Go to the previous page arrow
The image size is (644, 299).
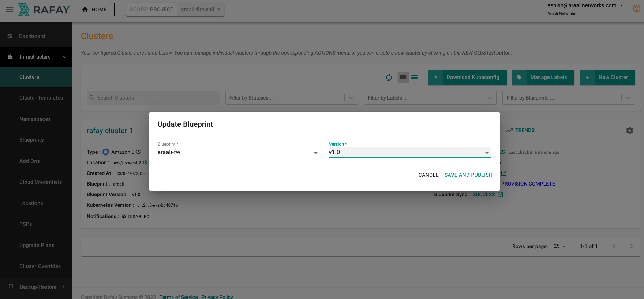pyautogui.click(x=614, y=246)
